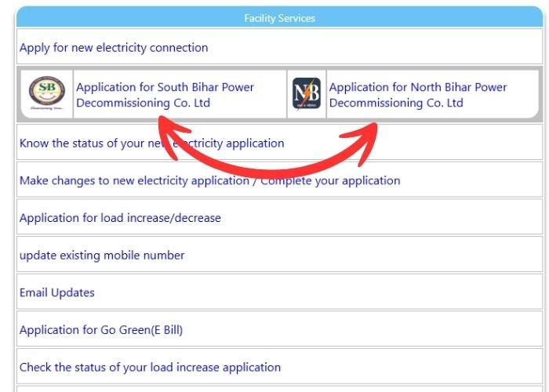
Task: Click the empty area right of Email Updates
Action: (318, 292)
